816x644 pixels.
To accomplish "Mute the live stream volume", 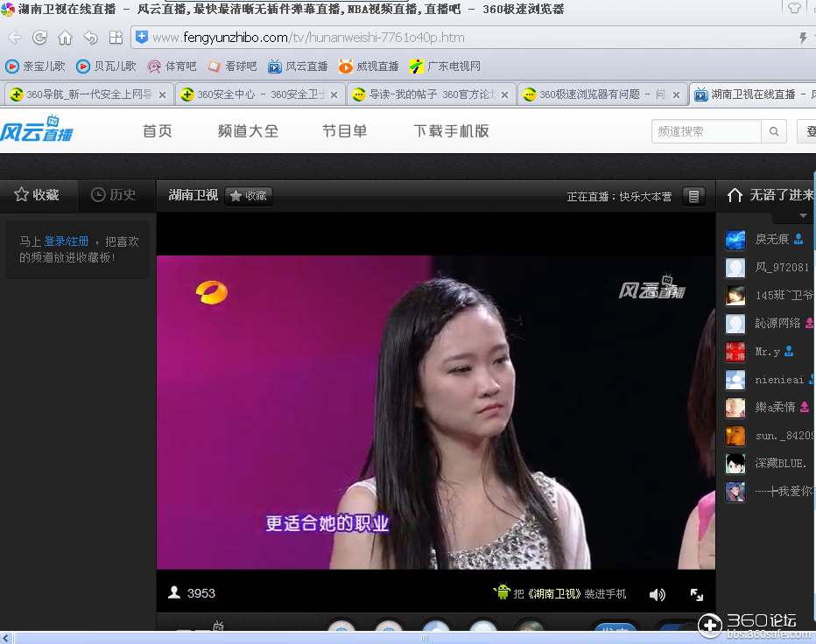I will [657, 594].
